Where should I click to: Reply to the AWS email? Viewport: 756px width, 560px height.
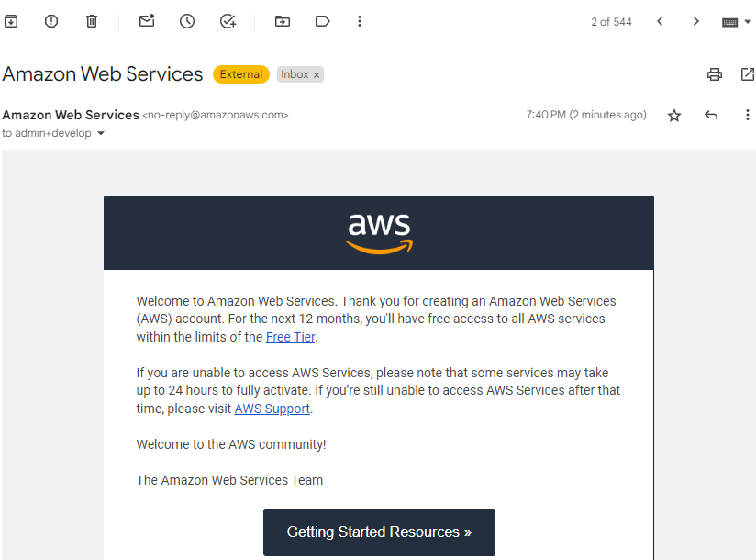[x=711, y=116]
